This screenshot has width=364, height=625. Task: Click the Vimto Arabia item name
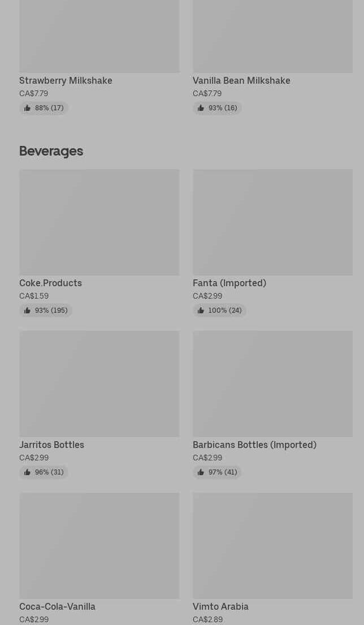220,606
